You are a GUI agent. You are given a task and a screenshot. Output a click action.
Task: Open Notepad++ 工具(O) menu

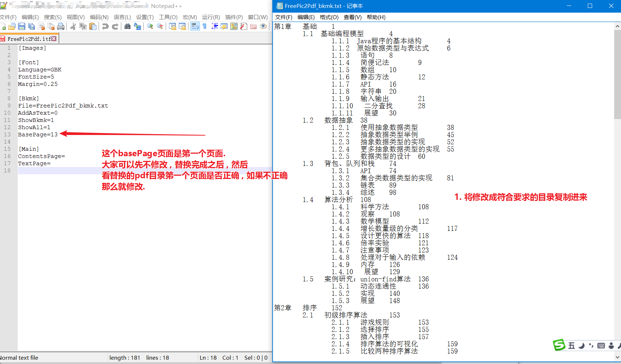[x=168, y=17]
